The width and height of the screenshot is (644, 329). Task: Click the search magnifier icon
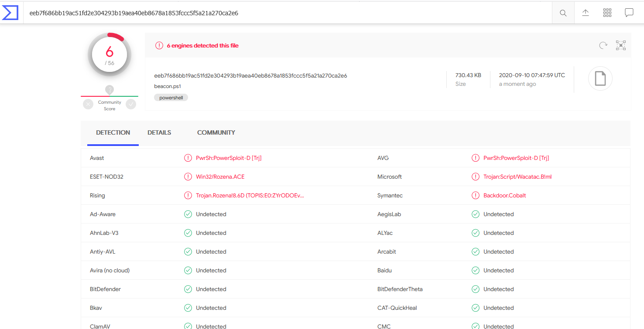pos(563,13)
